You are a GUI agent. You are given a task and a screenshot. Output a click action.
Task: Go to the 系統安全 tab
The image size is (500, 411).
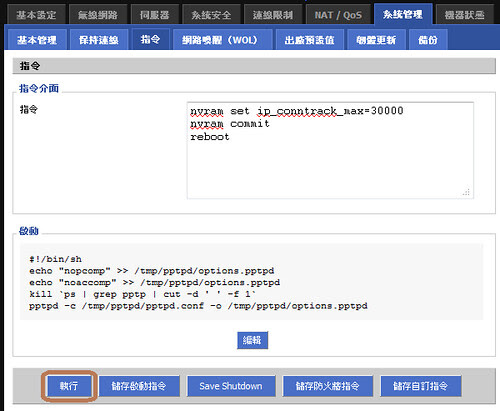(211, 15)
